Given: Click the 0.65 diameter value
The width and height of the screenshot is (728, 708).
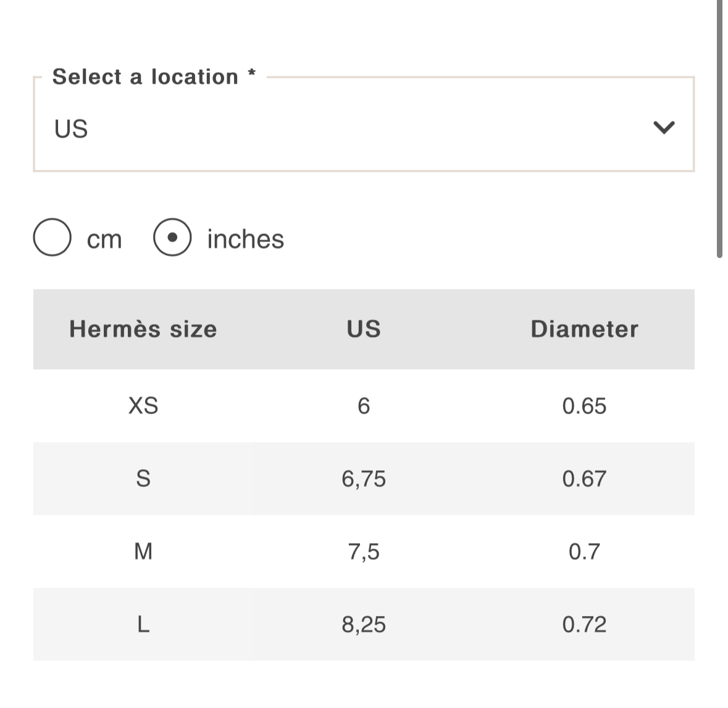Looking at the screenshot, I should tap(584, 406).
